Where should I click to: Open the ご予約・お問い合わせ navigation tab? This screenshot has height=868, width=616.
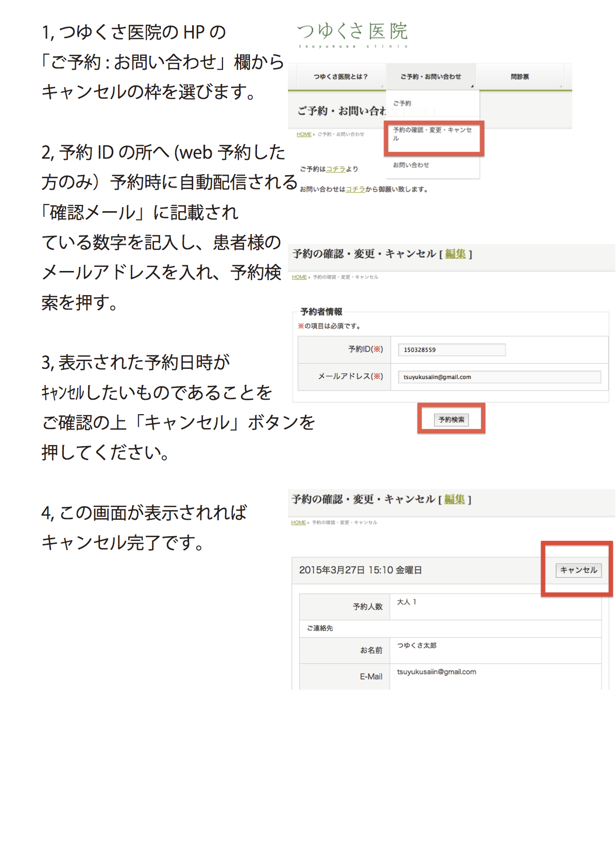pyautogui.click(x=431, y=77)
